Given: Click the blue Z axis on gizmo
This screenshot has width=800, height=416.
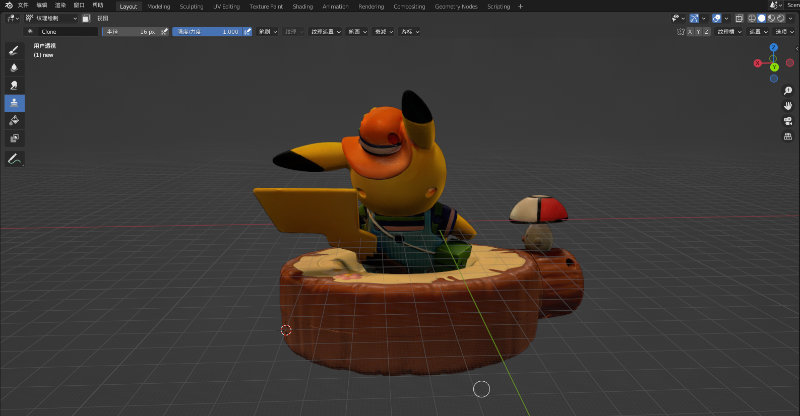Looking at the screenshot, I should click(773, 47).
